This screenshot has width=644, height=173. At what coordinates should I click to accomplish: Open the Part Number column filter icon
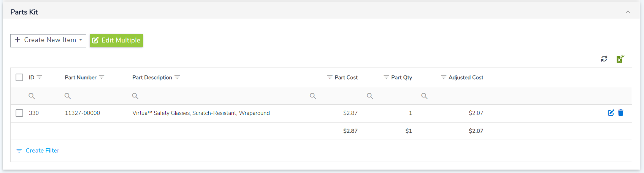102,77
